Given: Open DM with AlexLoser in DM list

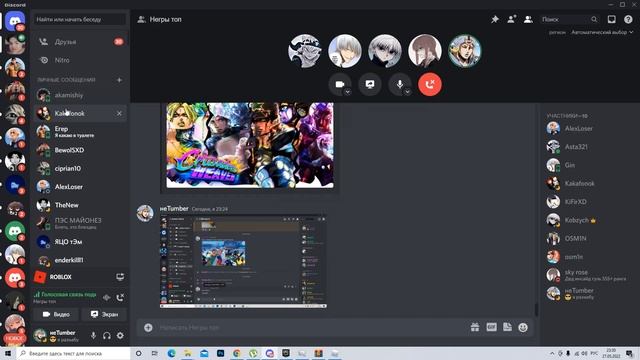Looking at the screenshot, I should [80, 187].
